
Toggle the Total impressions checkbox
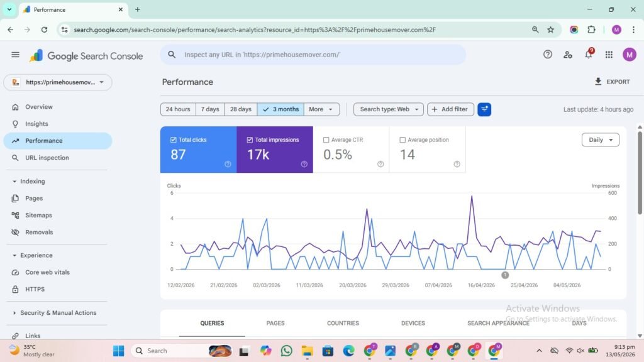(250, 140)
